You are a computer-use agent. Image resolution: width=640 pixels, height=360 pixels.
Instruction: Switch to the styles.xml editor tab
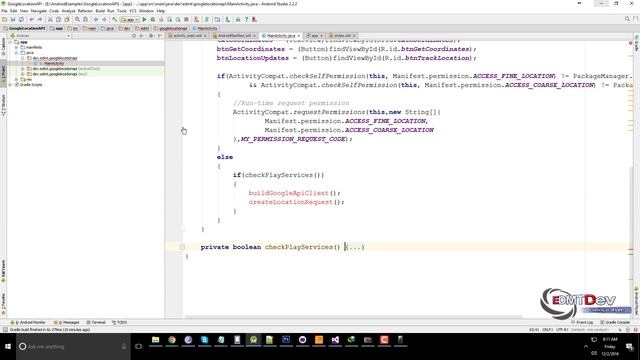(x=342, y=36)
